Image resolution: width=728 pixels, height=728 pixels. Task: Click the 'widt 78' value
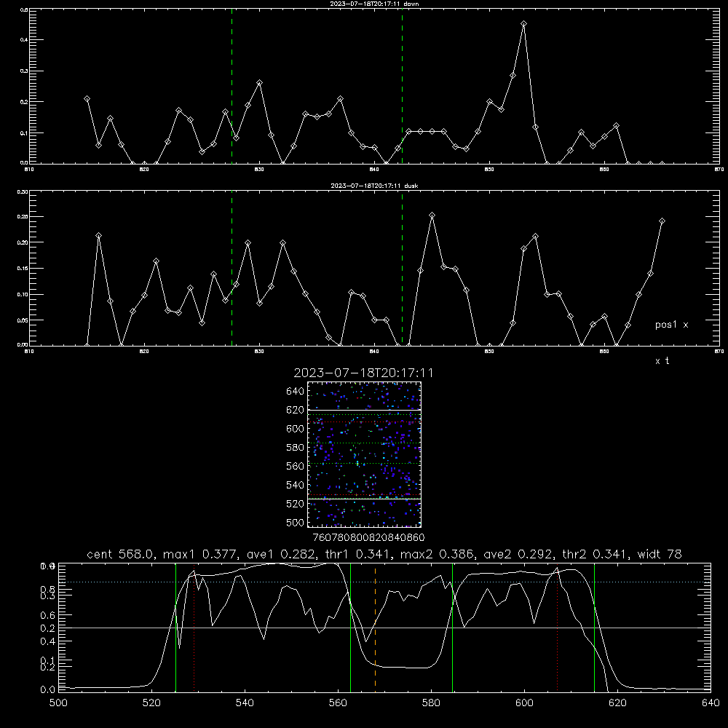[660, 554]
